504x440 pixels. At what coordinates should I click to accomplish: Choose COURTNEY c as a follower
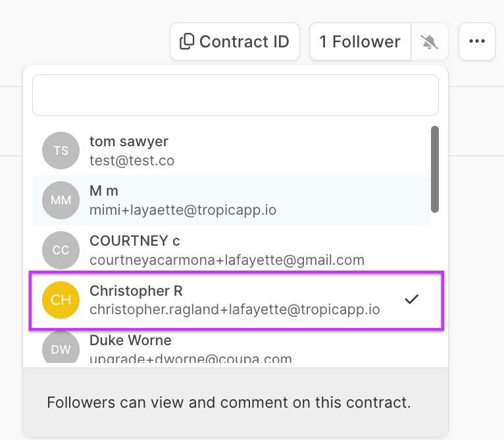point(197,250)
